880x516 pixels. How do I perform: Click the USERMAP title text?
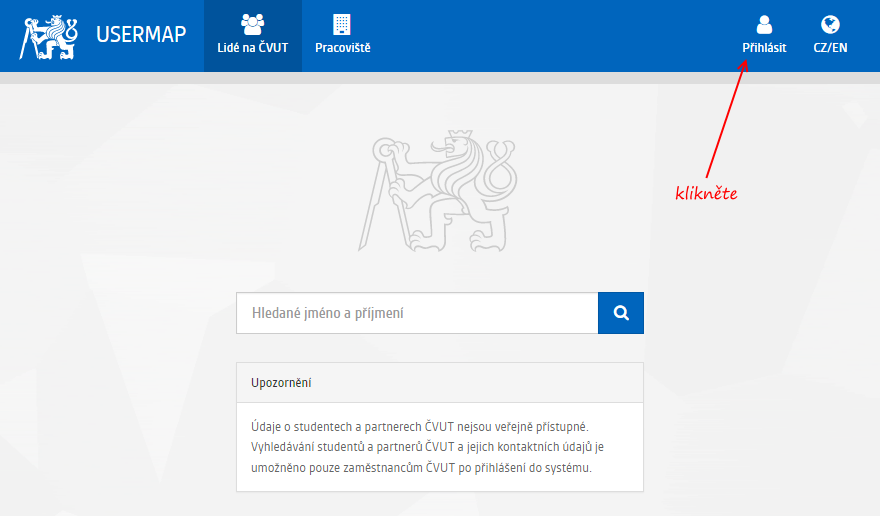(141, 34)
